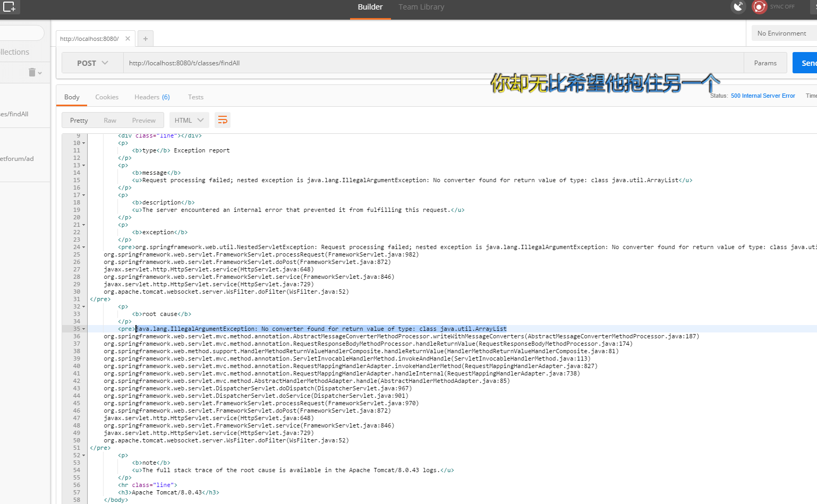Image resolution: width=817 pixels, height=504 pixels.
Task: Open the No Environment dropdown
Action: [783, 32]
